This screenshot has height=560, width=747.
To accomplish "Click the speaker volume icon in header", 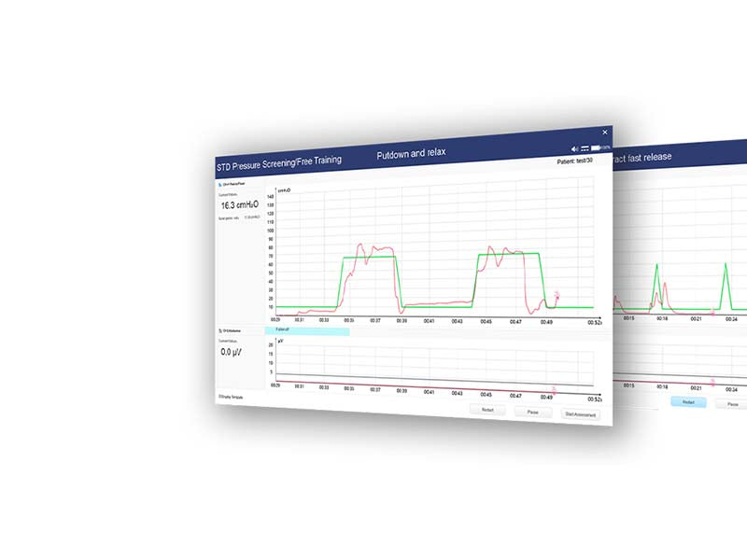I will pyautogui.click(x=575, y=149).
